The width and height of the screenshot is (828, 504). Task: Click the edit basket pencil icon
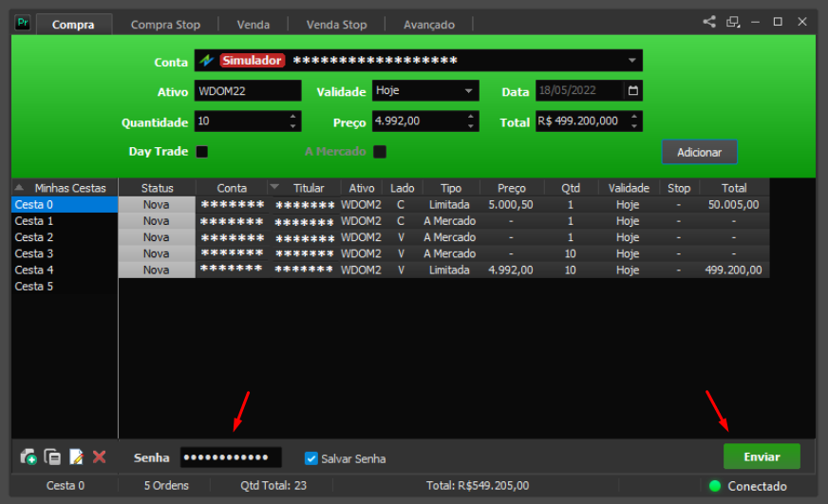click(x=76, y=457)
